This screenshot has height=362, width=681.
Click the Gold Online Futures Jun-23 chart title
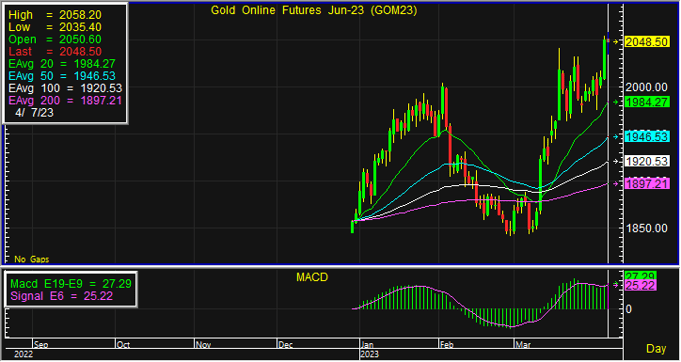(314, 10)
